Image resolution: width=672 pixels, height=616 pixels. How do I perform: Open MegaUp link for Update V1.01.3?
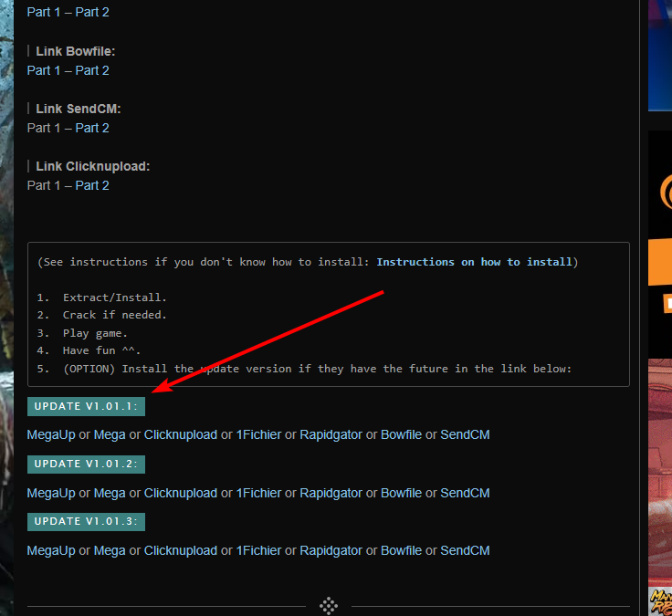[x=51, y=550]
